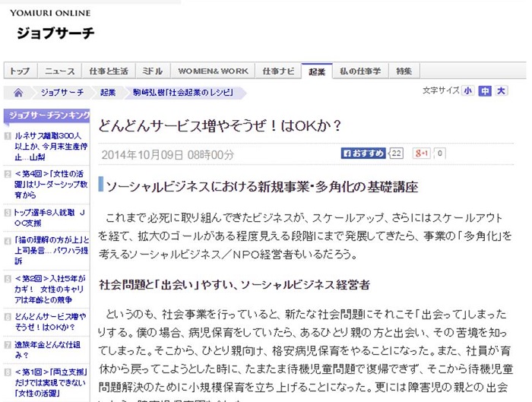The height and width of the screenshot is (402, 532).
Task: Go to ジョブサーチ breadcrumb link
Action: pos(62,93)
